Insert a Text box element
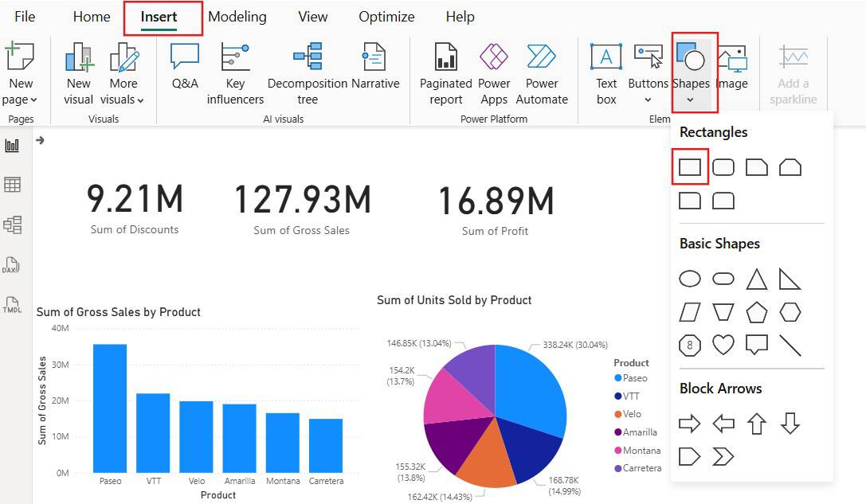 tap(606, 73)
